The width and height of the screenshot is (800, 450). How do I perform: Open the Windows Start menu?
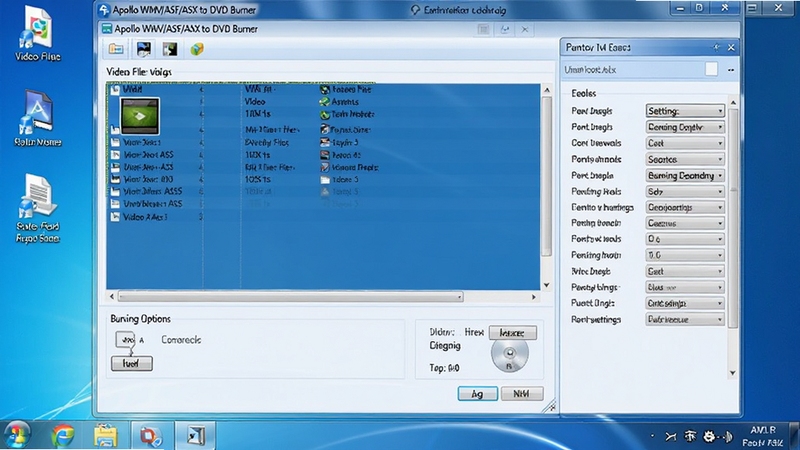17,435
